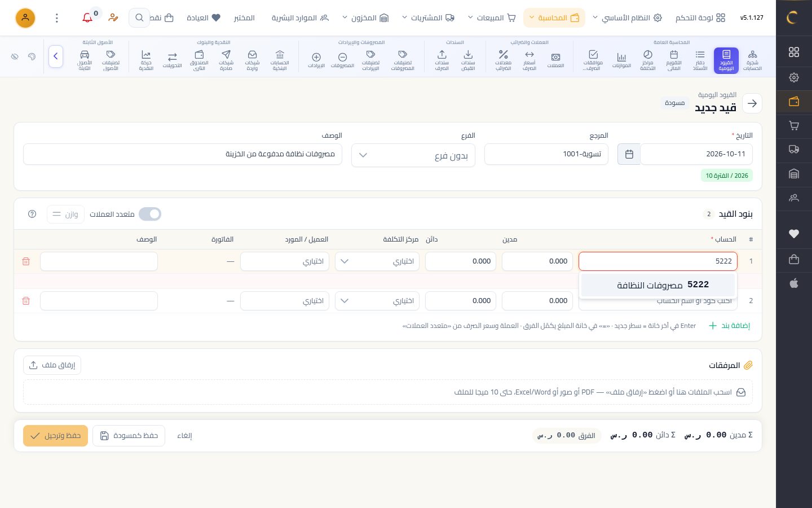Screen dimensions: 812x508
Task: Toggle the متعدد العملات (multi-currency) switch
Action: point(150,214)
